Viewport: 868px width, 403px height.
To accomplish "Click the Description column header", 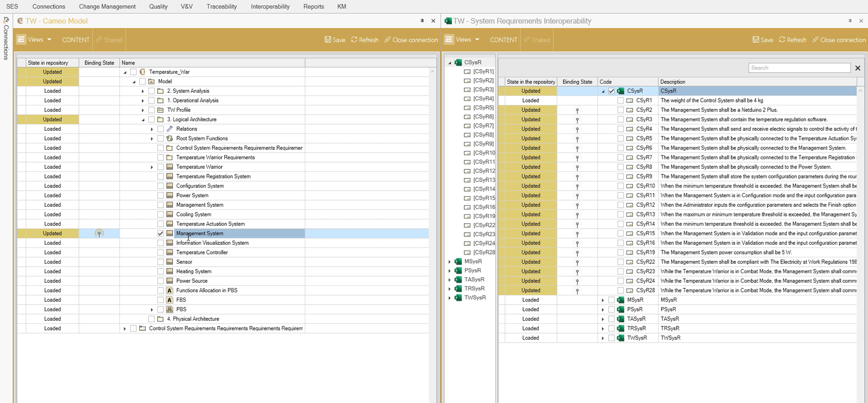I will point(757,82).
